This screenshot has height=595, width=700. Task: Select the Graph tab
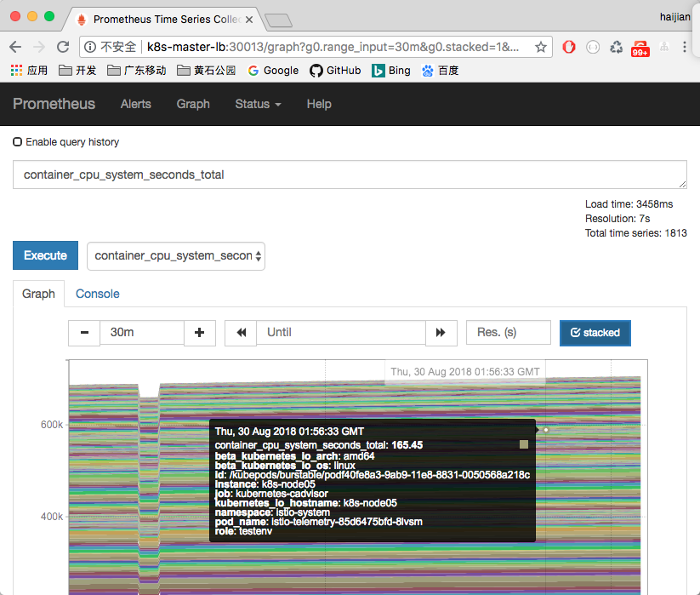pos(38,294)
